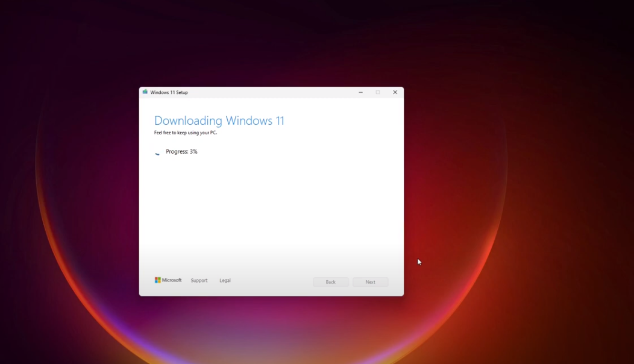Click the "Progress: 3%" status text
The image size is (634, 364).
point(181,152)
